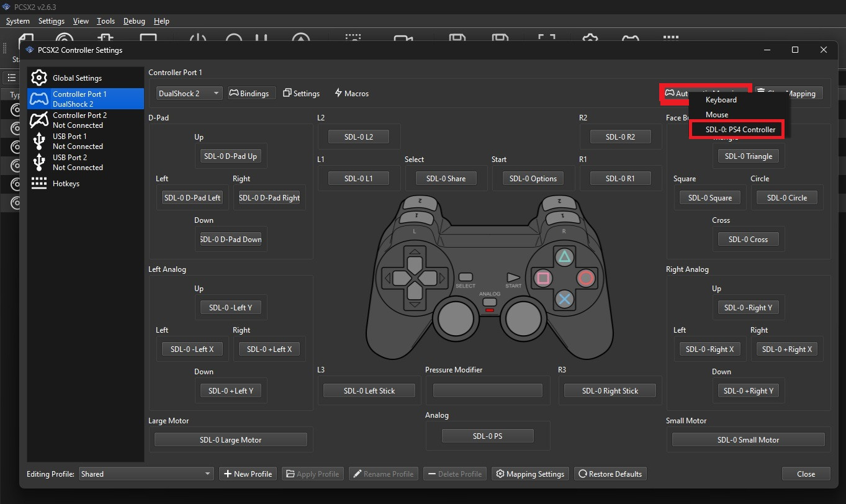Rebind the D-Pad Down button
This screenshot has height=504, width=846.
230,239
